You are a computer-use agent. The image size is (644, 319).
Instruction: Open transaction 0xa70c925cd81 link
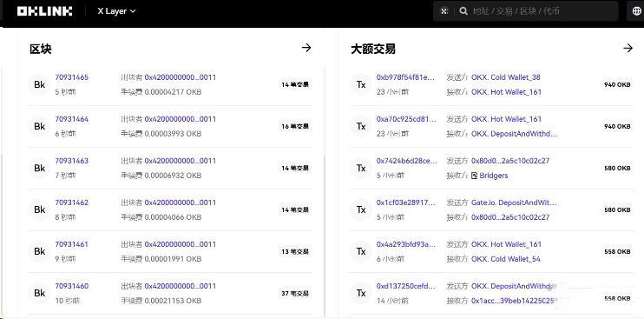pos(406,119)
